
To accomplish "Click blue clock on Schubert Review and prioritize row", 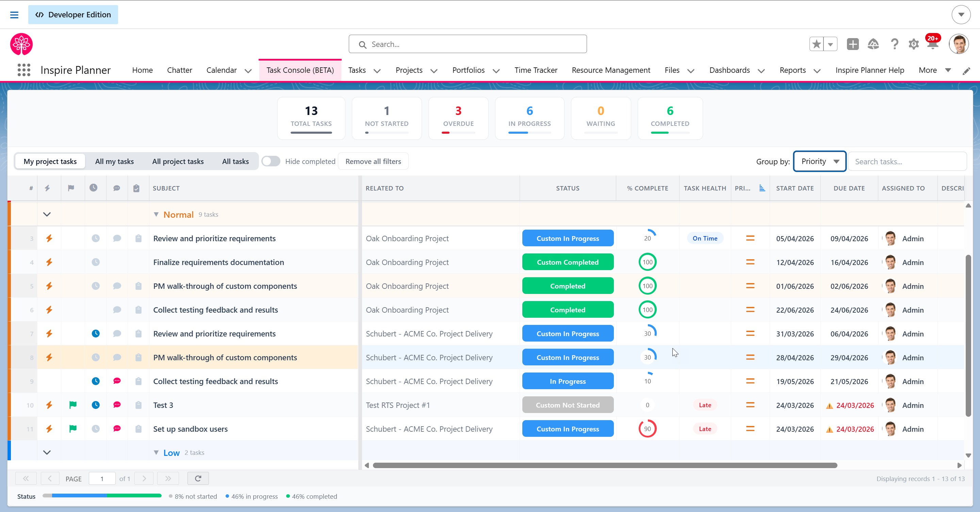I will pos(96,334).
